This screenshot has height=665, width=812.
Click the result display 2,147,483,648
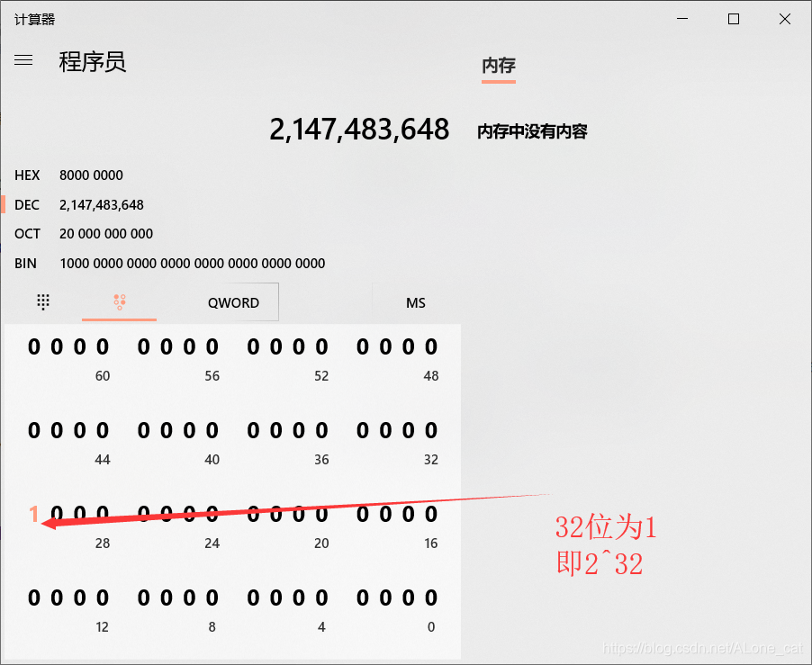(358, 129)
